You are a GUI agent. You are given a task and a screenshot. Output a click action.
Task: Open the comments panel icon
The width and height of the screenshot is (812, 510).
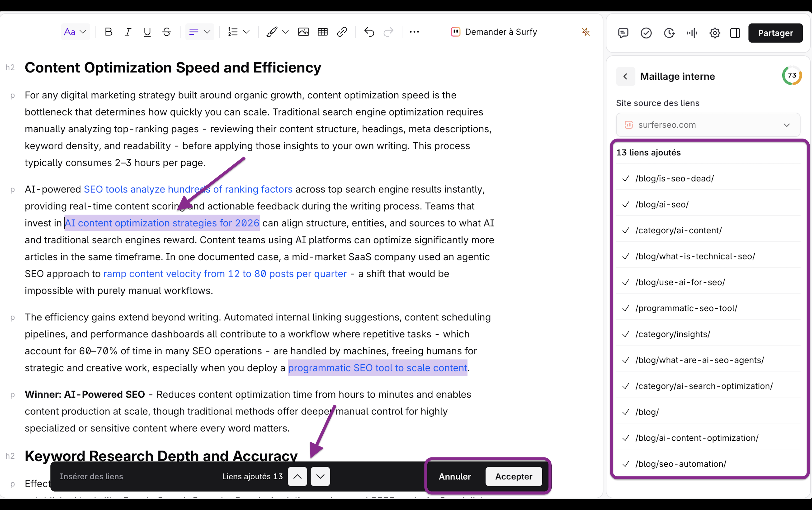click(623, 33)
